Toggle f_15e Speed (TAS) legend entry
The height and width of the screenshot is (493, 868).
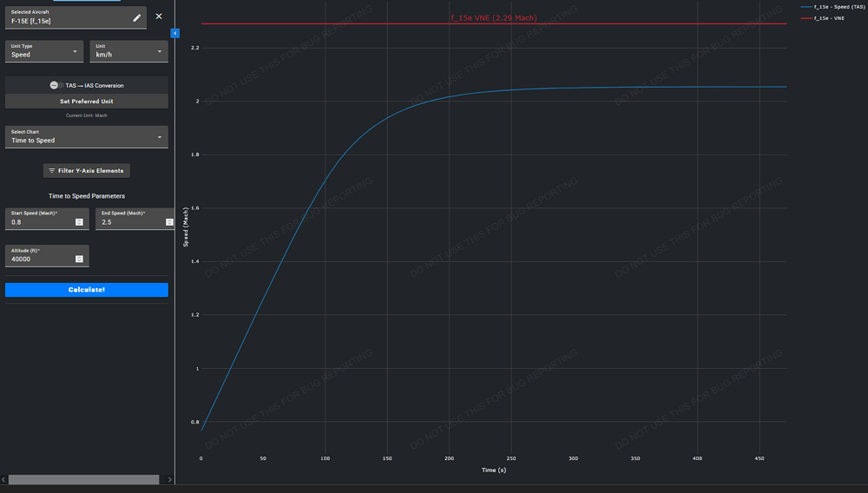pos(832,7)
